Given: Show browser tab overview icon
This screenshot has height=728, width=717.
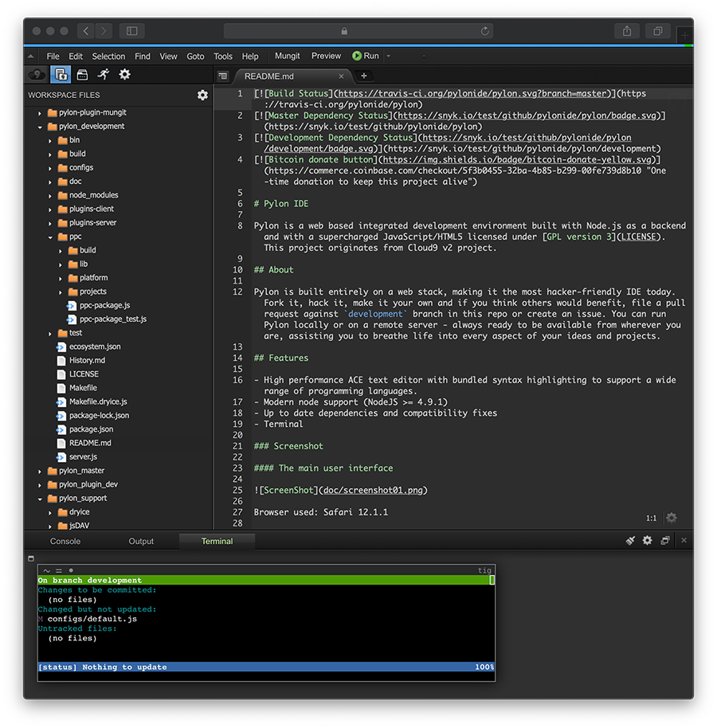Looking at the screenshot, I should click(658, 31).
